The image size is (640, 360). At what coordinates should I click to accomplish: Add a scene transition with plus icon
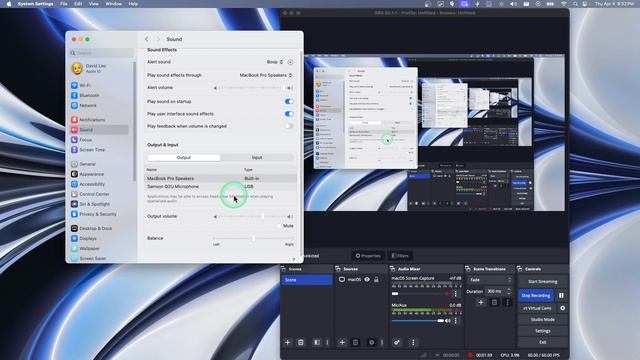(481, 302)
